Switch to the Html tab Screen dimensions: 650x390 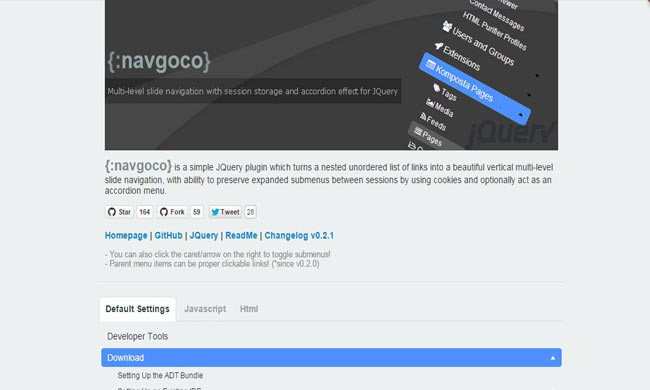click(x=249, y=309)
